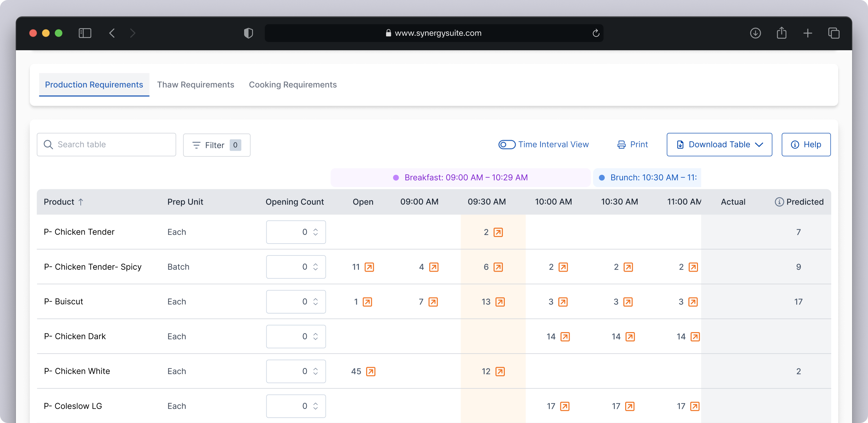Click the browser share icon

pos(781,33)
